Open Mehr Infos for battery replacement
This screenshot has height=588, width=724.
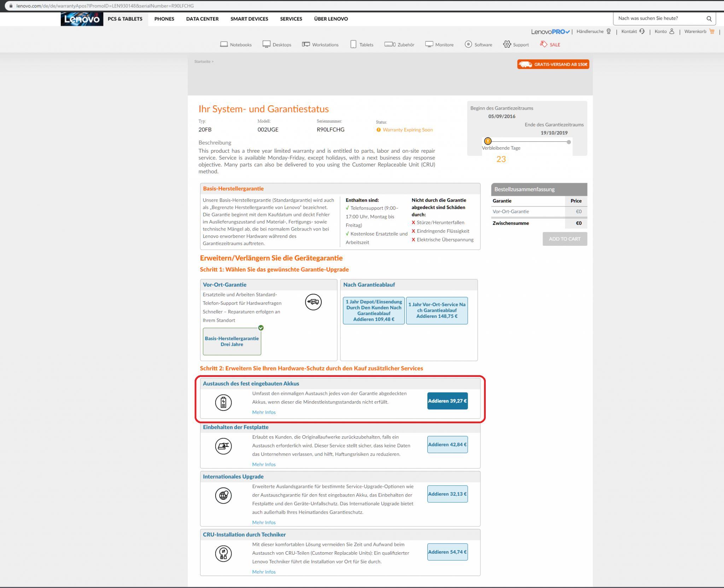coord(264,412)
